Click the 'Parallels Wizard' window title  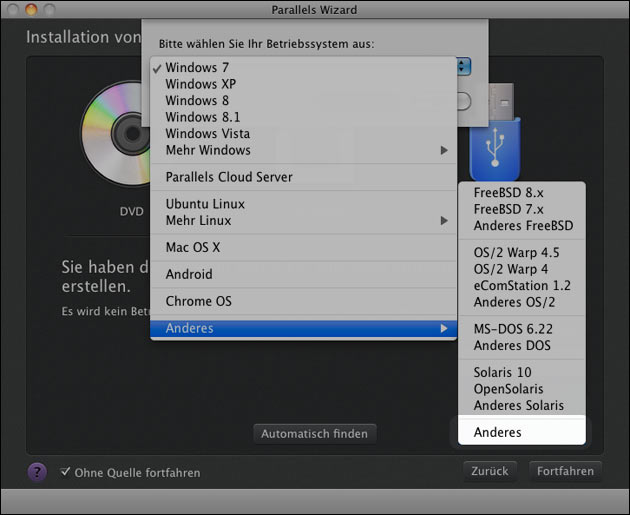coord(314,10)
